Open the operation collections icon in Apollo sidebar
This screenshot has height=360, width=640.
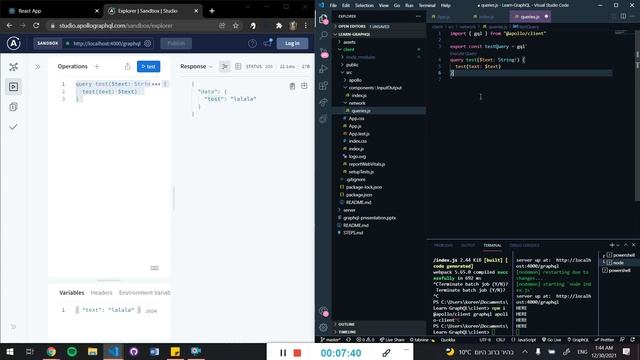pos(13,107)
